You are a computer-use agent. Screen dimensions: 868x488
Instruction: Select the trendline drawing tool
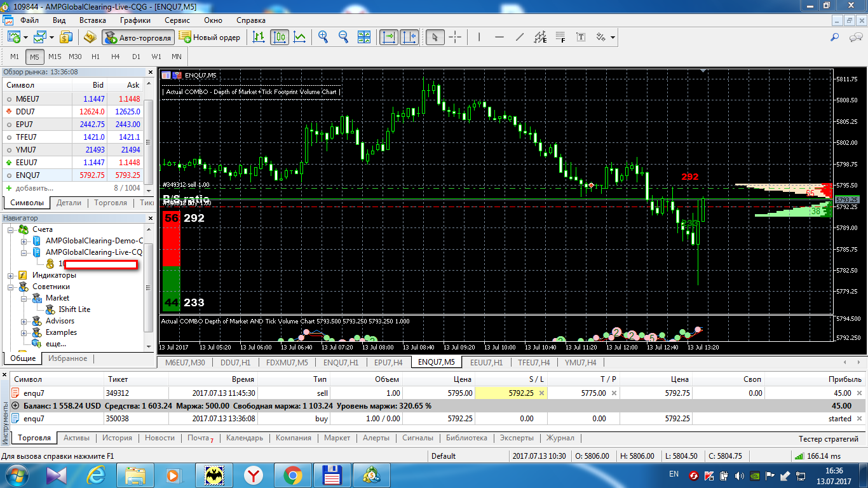520,37
